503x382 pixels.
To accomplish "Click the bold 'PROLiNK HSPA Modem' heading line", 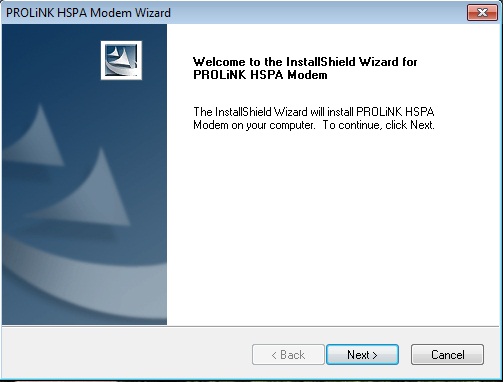I will click(x=260, y=75).
